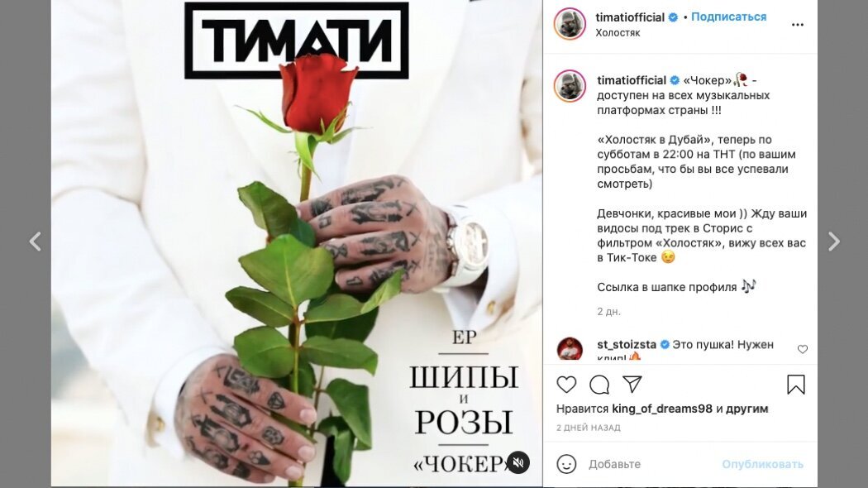Click the timatiofficial avatar beside caption
868x488 pixels.
tap(570, 86)
